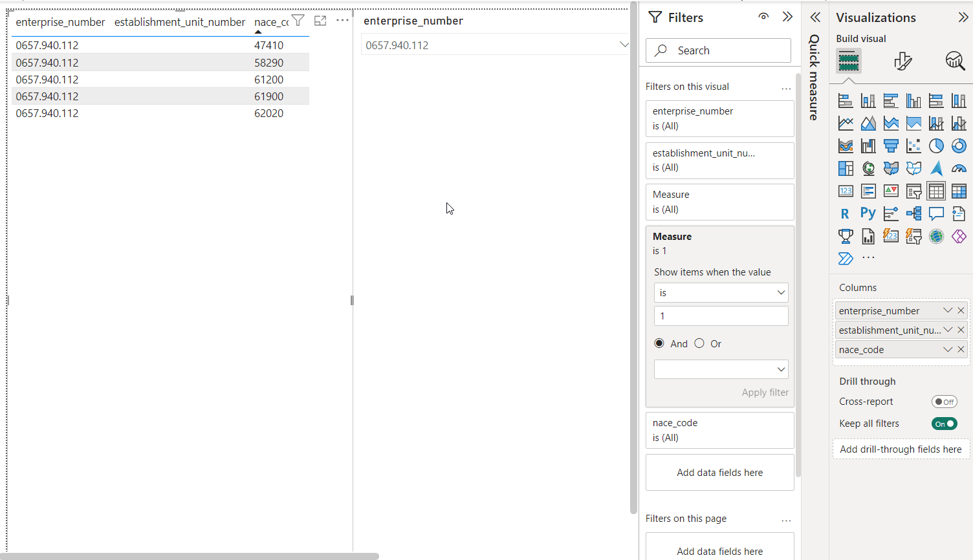Expand the Quick measure pane
Image resolution: width=973 pixels, height=560 pixels.
[815, 17]
